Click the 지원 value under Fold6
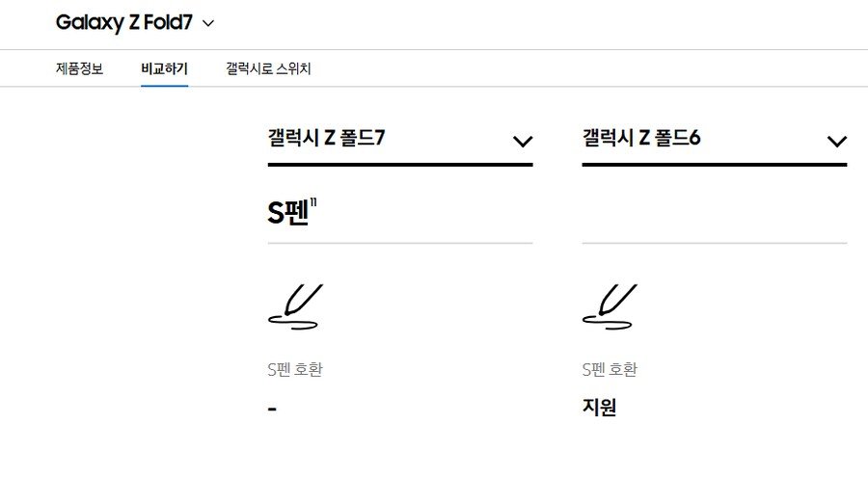The height and width of the screenshot is (477, 868). coord(599,408)
